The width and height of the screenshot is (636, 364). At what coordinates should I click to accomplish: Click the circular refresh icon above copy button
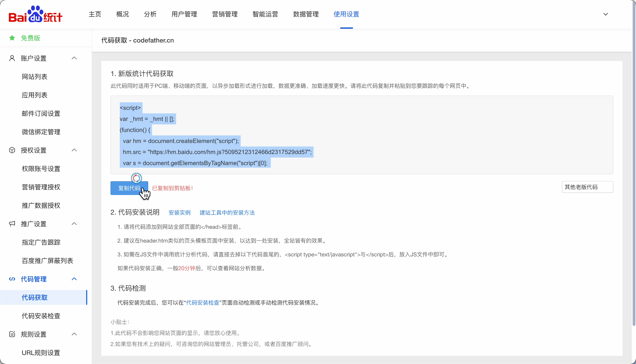pyautogui.click(x=136, y=178)
